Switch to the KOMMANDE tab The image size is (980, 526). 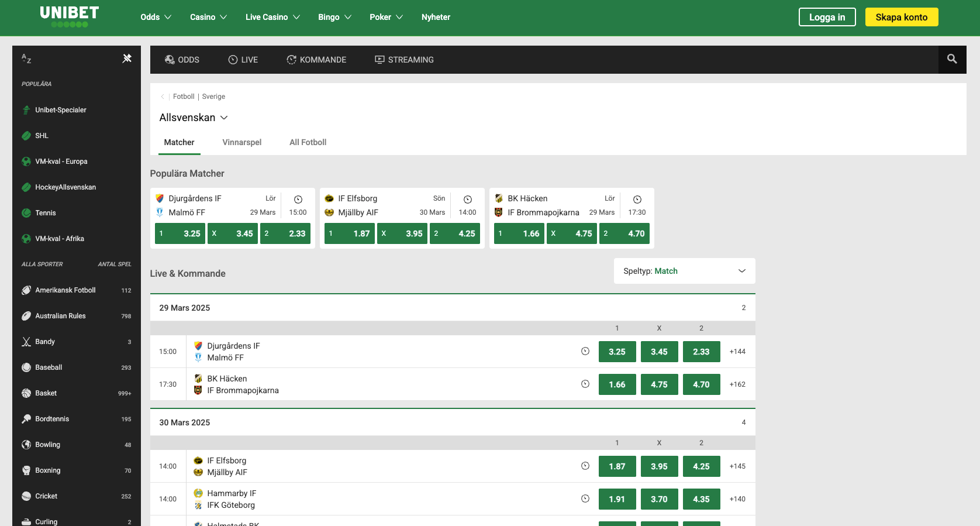(x=316, y=60)
